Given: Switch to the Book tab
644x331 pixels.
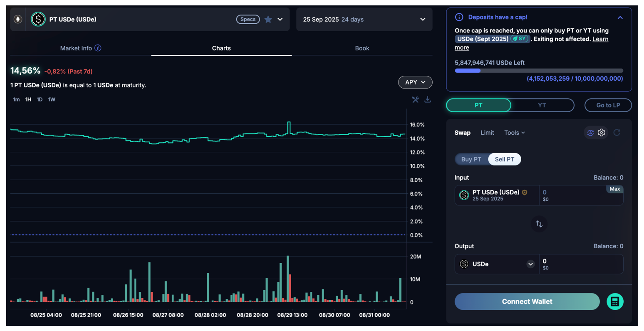Looking at the screenshot, I should click(x=362, y=48).
